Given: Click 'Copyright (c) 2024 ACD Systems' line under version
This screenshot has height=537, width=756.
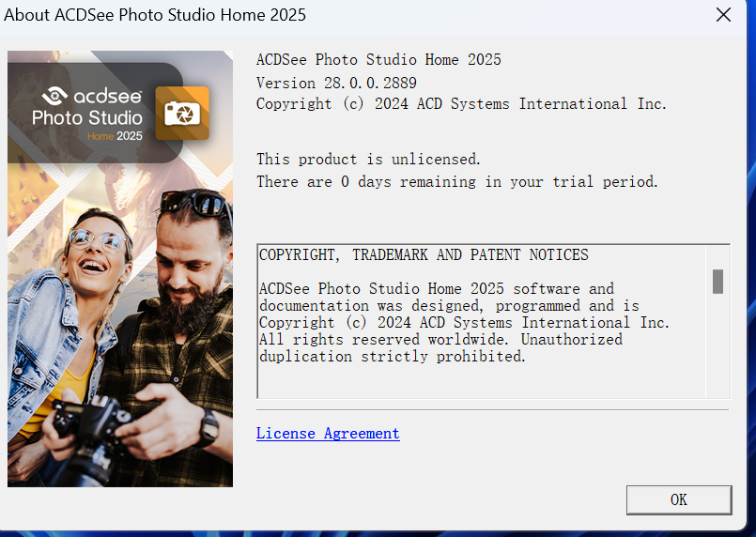Looking at the screenshot, I should click(461, 103).
